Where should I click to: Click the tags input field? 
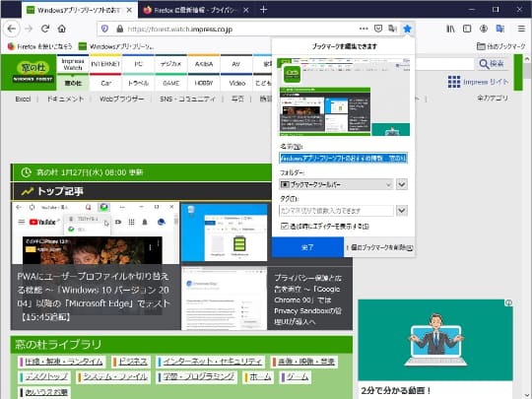pyautogui.click(x=336, y=211)
